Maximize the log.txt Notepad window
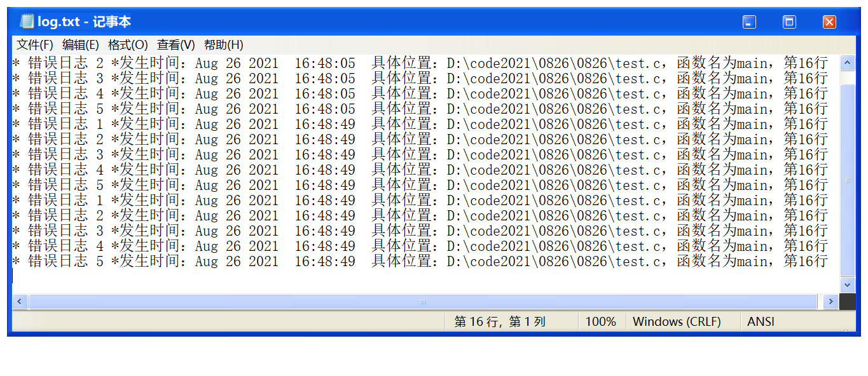 [789, 22]
